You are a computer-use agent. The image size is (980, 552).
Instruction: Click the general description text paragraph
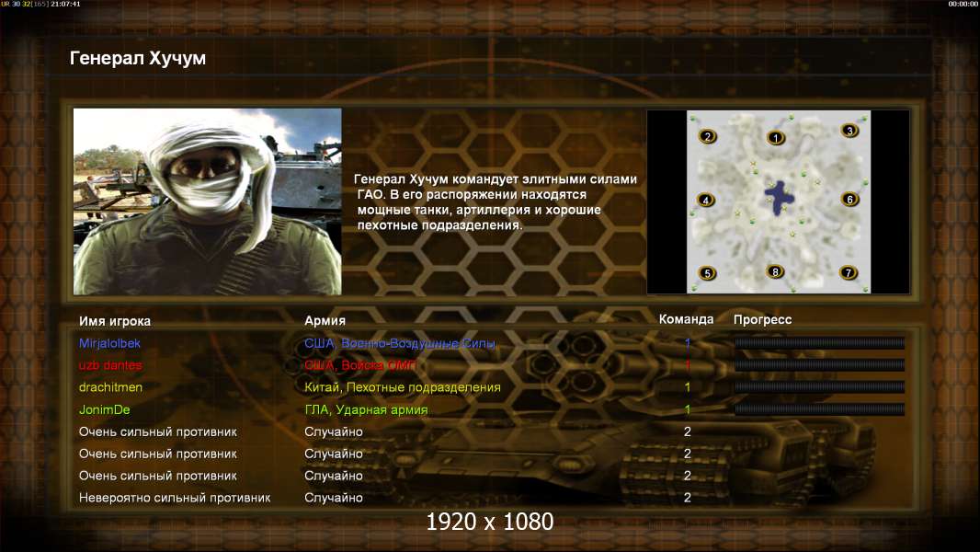(496, 201)
